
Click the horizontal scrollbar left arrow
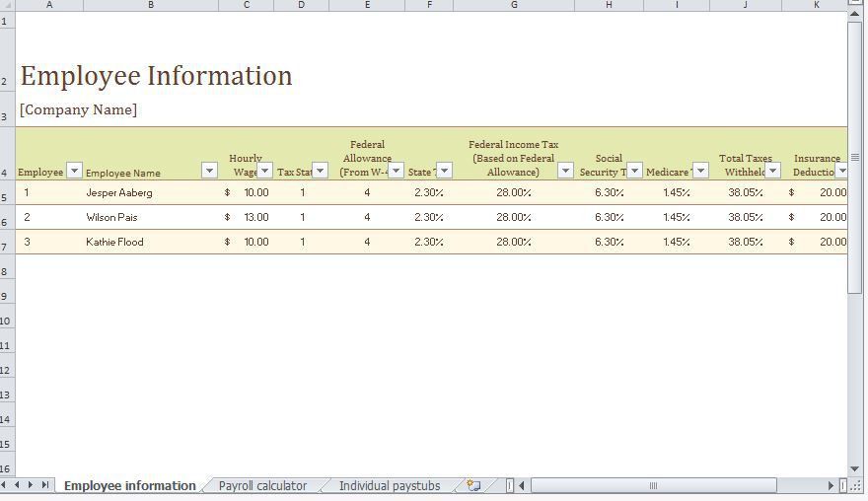[522, 486]
